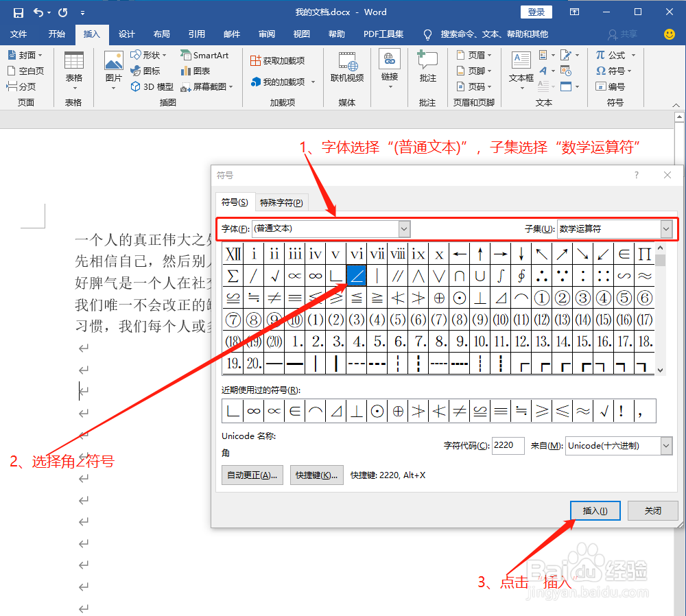The image size is (686, 616).
Task: Expand the 来自 Unicode encoding dropdown
Action: click(x=666, y=446)
